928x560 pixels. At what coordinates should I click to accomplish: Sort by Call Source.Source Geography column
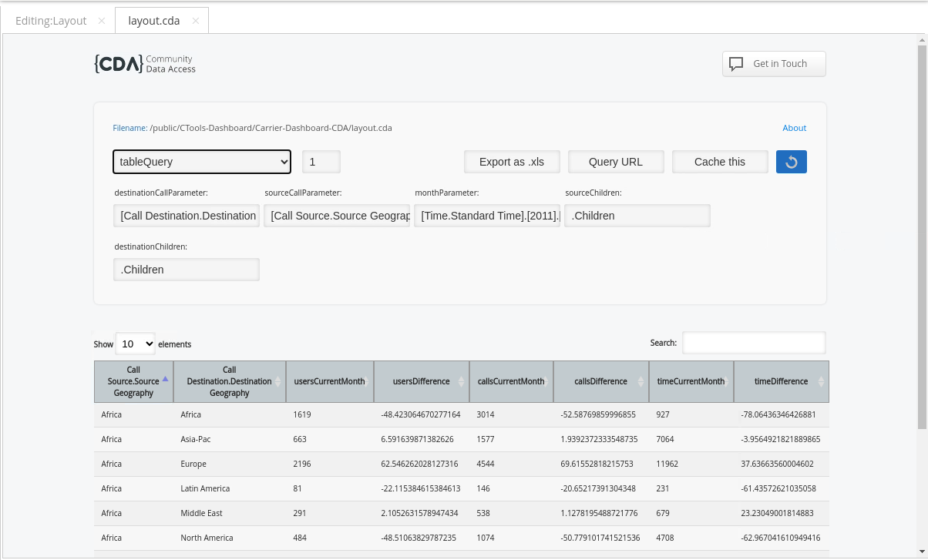[133, 381]
